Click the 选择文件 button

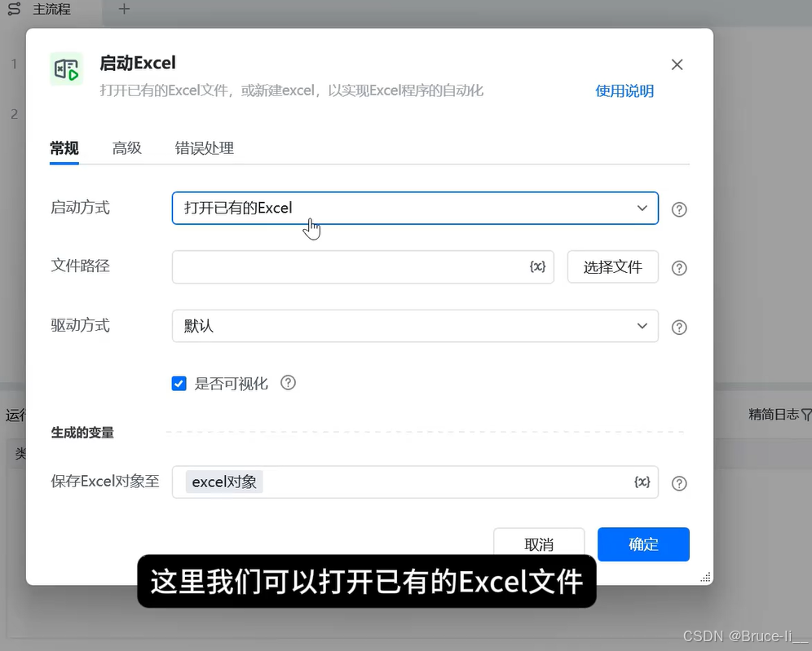pos(612,267)
